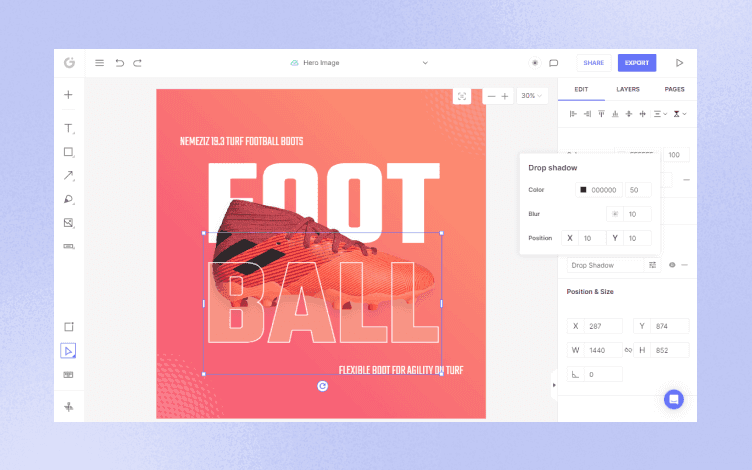Click the shadow Position X field
The image size is (752, 470).
584,238
